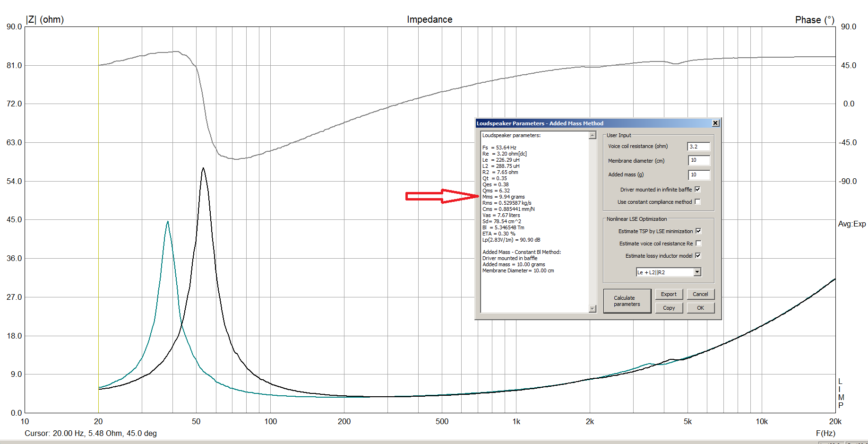
Task: Click the 'Loudspeaker Parameters - Added Mass Method' title
Action: tap(540, 123)
